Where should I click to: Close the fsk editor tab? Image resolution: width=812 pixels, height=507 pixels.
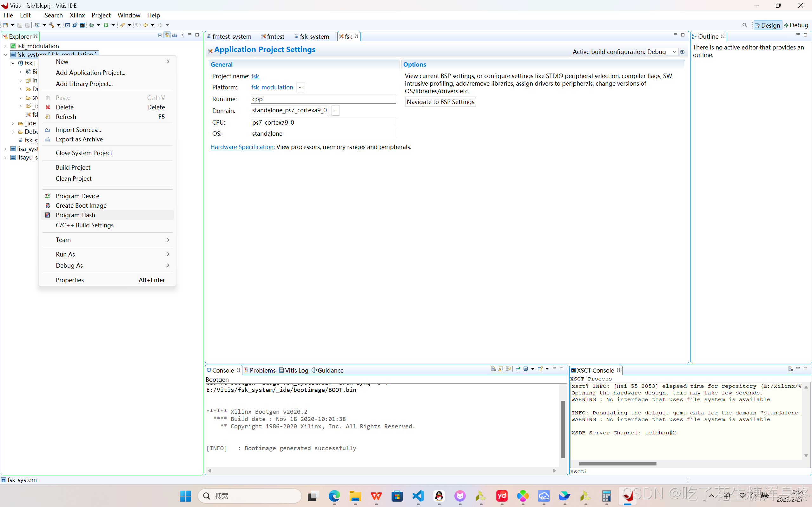click(x=356, y=36)
